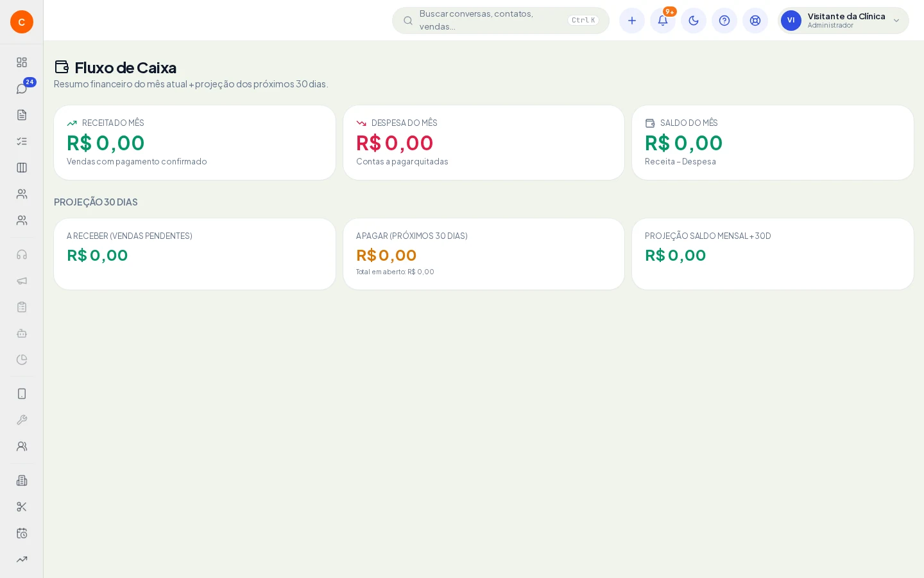The image size is (924, 578).
Task: Open notifications bell with 9+ badge
Action: [663, 21]
